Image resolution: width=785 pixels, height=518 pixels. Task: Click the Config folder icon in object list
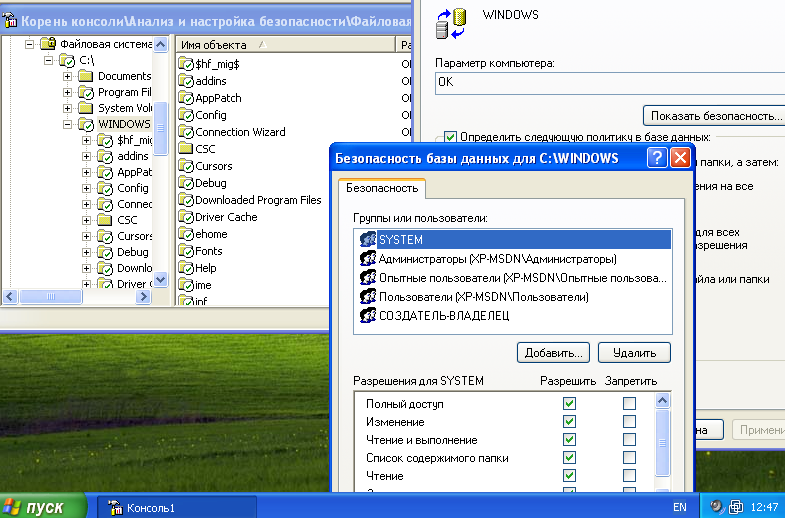(x=186, y=115)
